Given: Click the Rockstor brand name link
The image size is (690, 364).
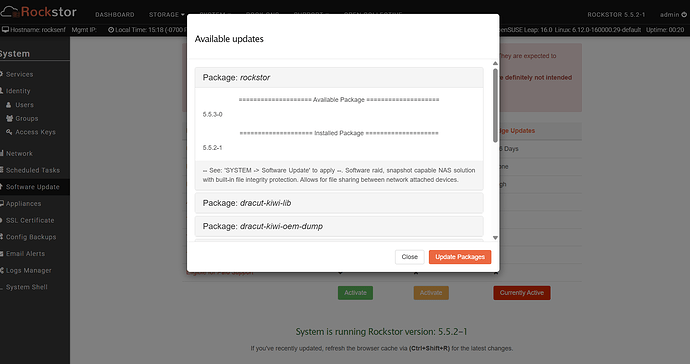Looking at the screenshot, I should point(48,12).
